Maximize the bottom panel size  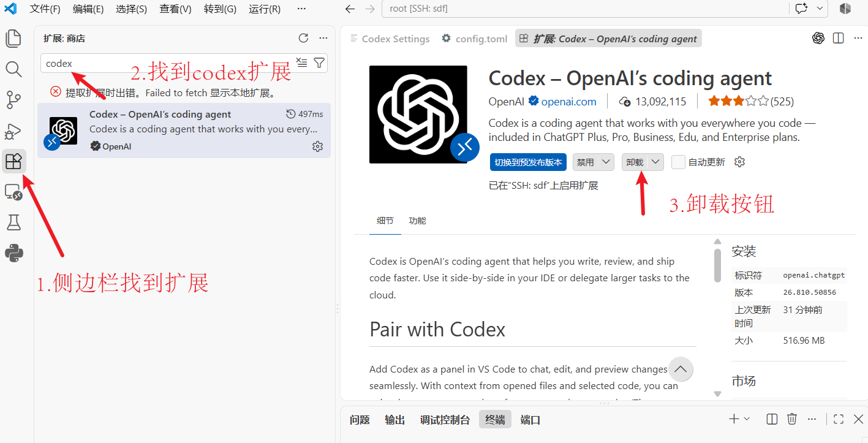pyautogui.click(x=839, y=419)
